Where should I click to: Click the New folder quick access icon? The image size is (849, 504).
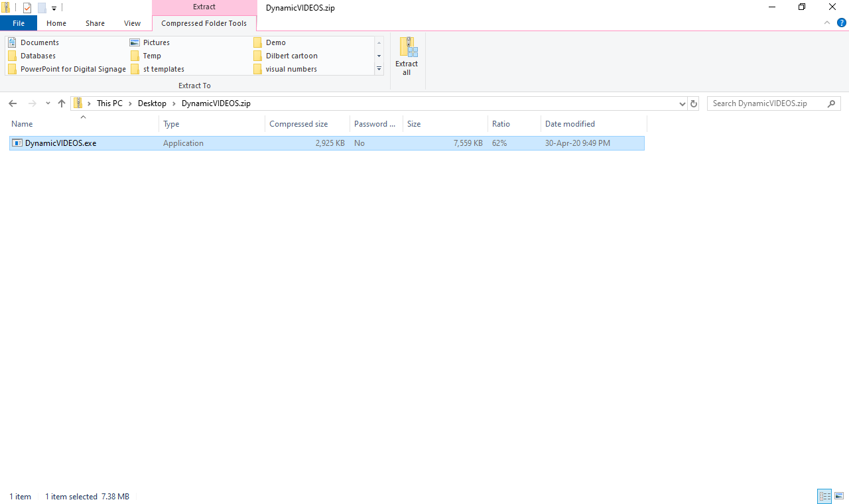pos(42,8)
